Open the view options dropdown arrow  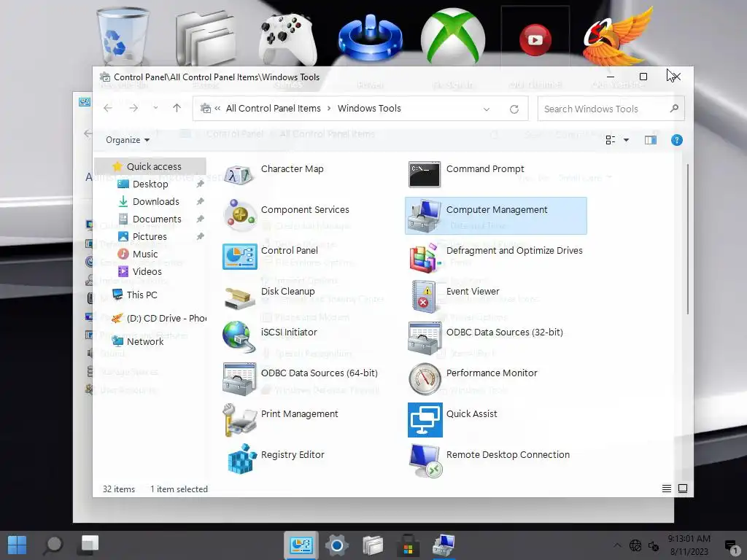pyautogui.click(x=626, y=140)
